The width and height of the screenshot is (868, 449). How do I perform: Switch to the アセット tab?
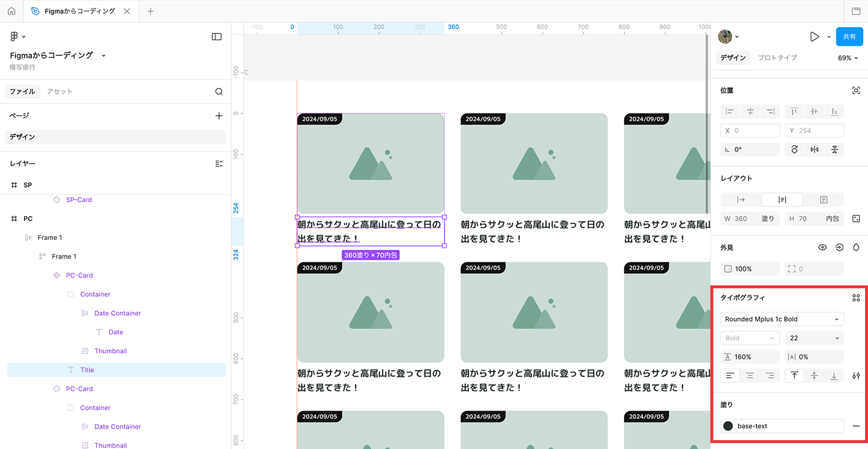click(x=60, y=92)
